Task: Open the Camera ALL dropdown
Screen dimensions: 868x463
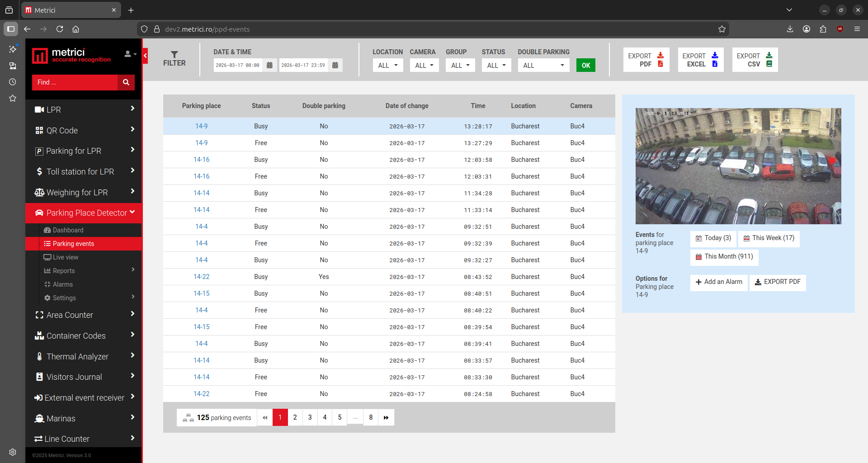Action: pyautogui.click(x=424, y=65)
